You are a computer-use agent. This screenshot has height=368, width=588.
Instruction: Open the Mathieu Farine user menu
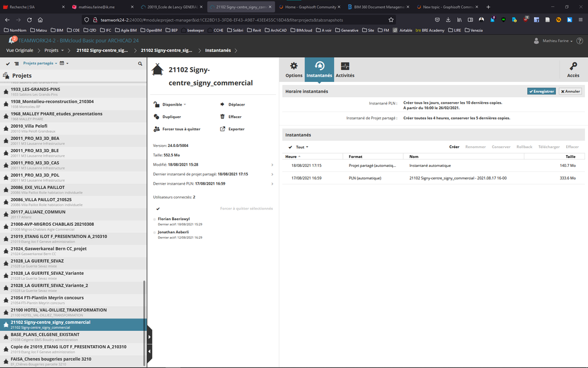coord(556,41)
